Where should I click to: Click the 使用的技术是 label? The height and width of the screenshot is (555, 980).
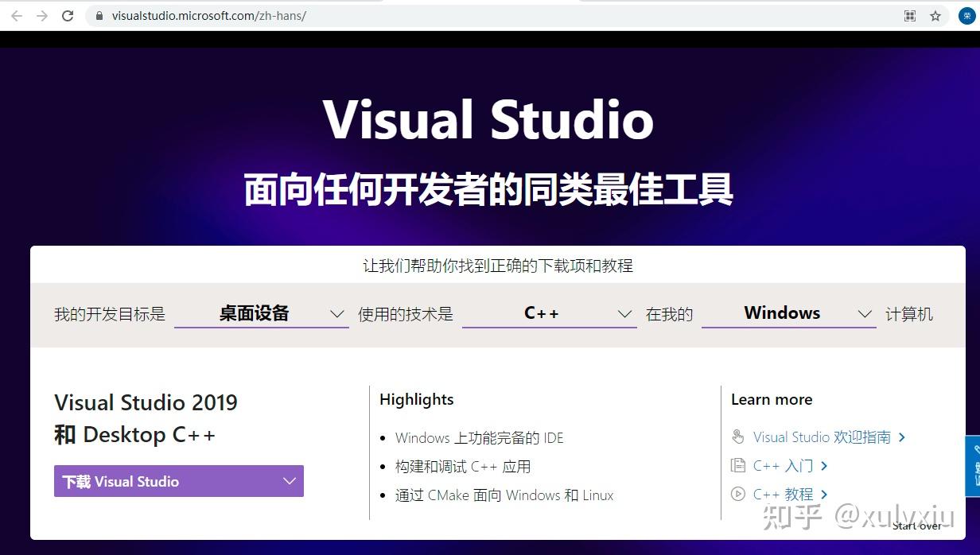click(x=406, y=314)
